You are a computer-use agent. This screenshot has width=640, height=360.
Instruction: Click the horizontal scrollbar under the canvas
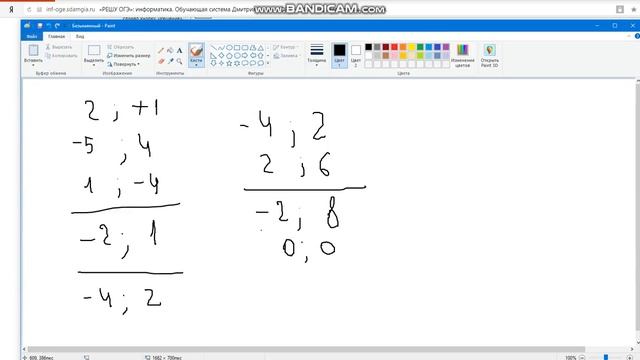[x=306, y=349]
